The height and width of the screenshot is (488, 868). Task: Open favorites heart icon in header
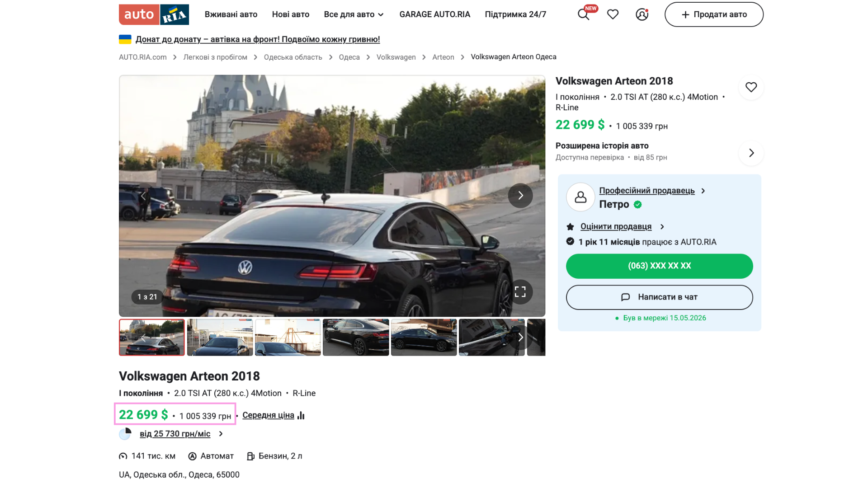(613, 14)
